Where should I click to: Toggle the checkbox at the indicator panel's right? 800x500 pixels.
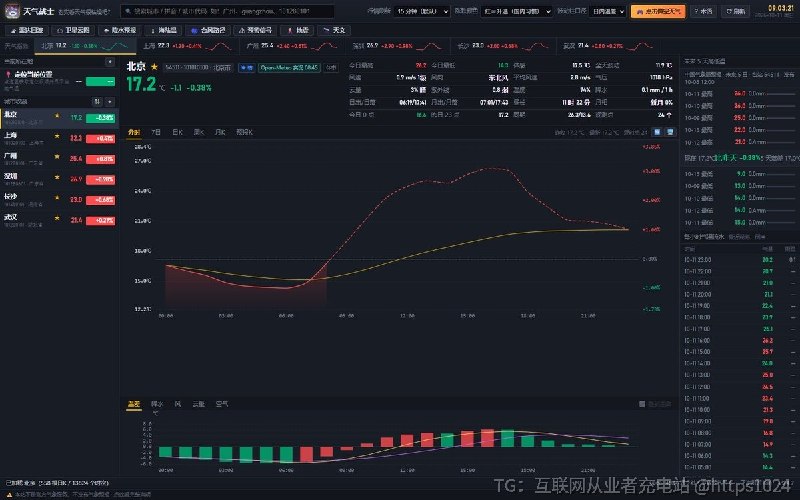point(642,404)
